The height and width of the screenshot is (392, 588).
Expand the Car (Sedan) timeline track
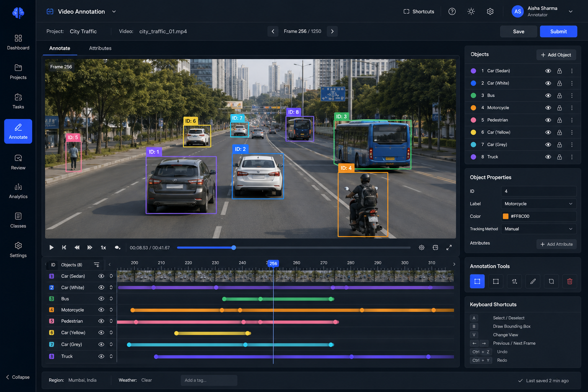click(111, 276)
